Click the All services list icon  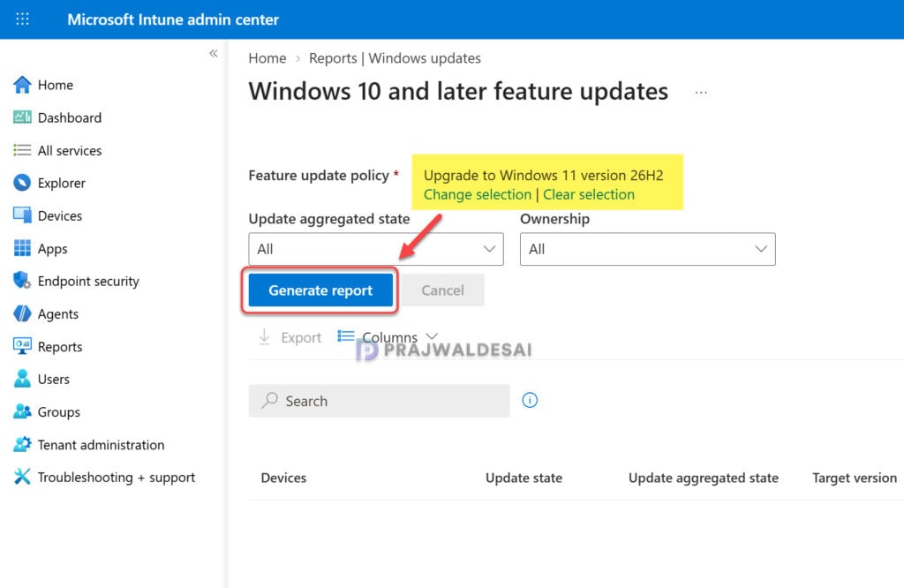coord(22,150)
